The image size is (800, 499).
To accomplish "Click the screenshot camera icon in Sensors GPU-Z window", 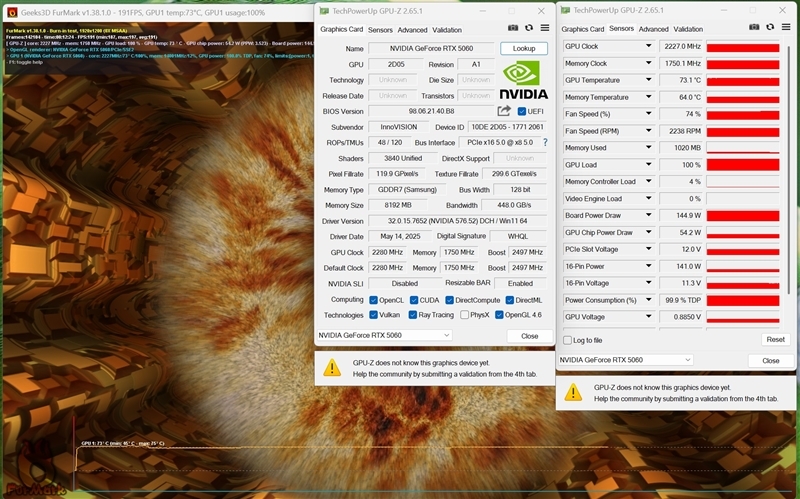I will 754,27.
